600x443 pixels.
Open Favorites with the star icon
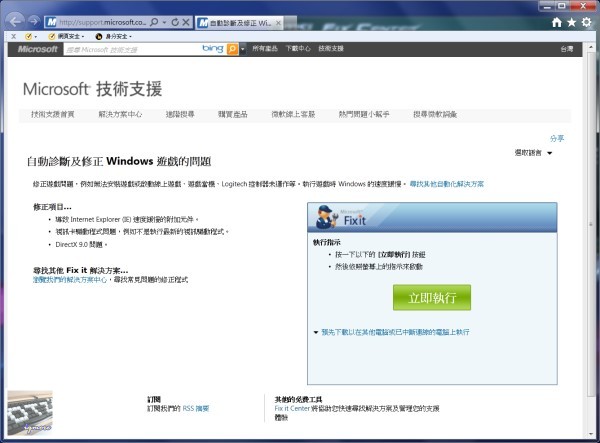pyautogui.click(x=571, y=23)
